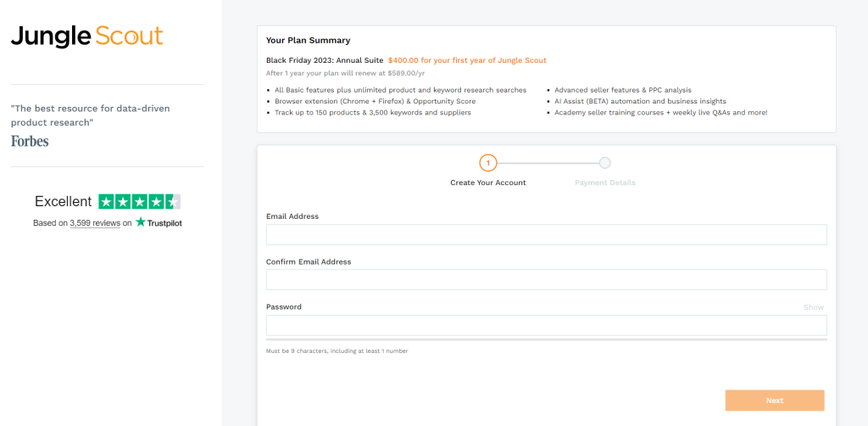Toggle Show password visibility

[814, 307]
